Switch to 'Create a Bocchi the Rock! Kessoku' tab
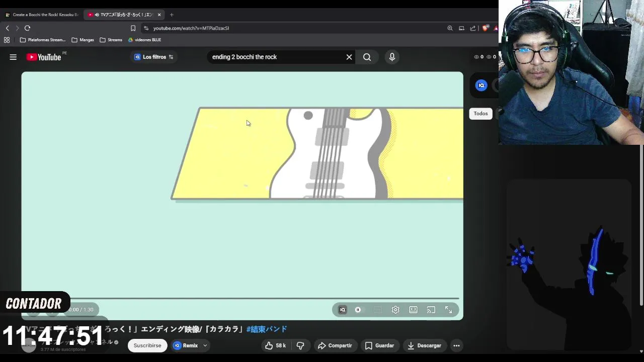 [41, 15]
